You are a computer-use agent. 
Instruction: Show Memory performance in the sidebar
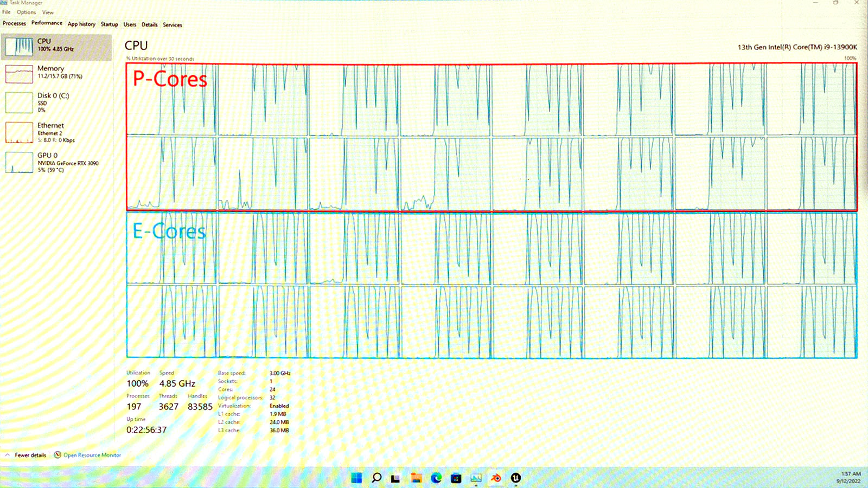click(x=57, y=73)
